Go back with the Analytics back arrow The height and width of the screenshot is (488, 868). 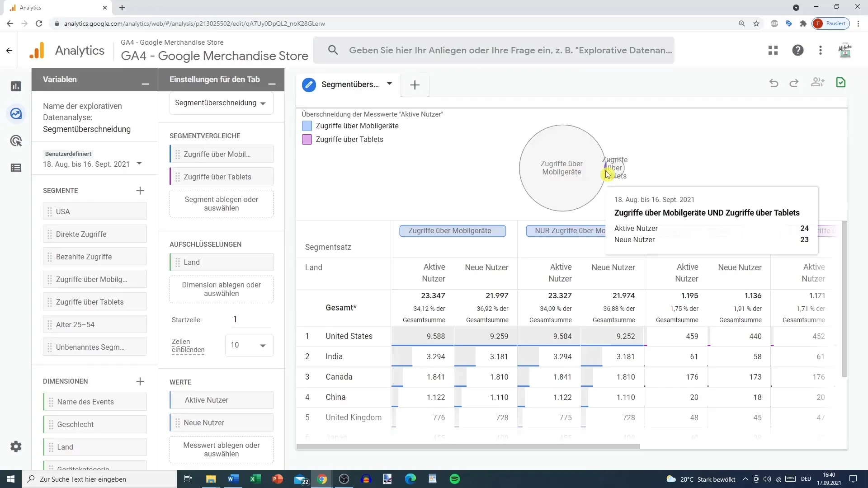coord(9,51)
